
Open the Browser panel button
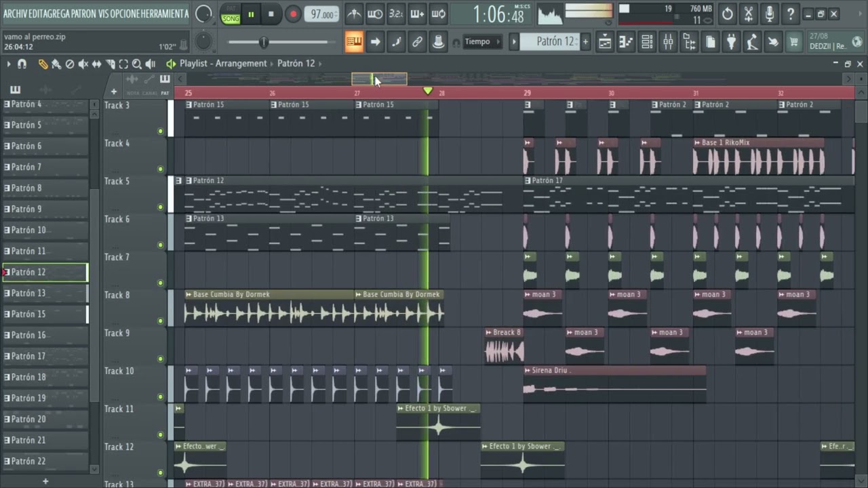[689, 42]
